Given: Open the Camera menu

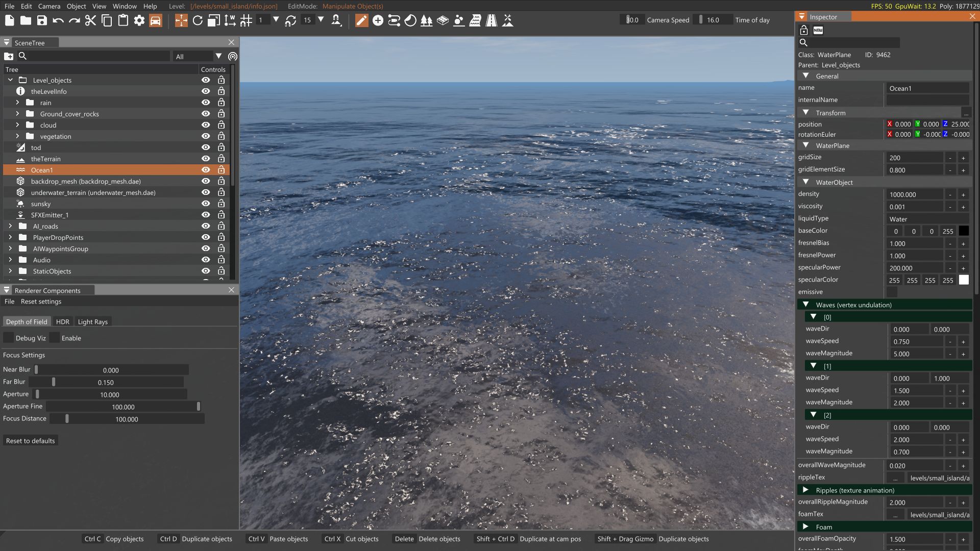Looking at the screenshot, I should [x=49, y=6].
